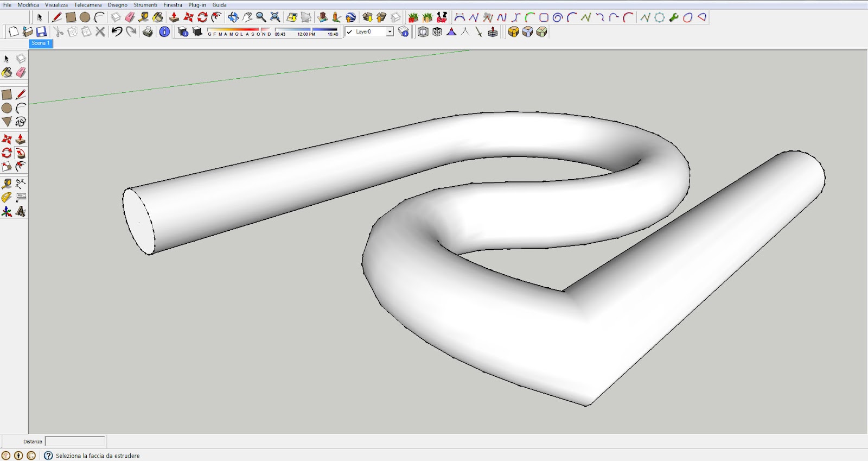Select the Freehand drawing tool

(21, 122)
